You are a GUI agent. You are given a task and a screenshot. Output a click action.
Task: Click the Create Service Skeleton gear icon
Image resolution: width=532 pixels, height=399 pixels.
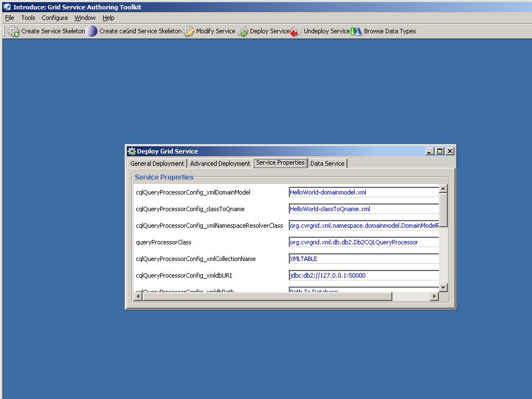pyautogui.click(x=13, y=31)
